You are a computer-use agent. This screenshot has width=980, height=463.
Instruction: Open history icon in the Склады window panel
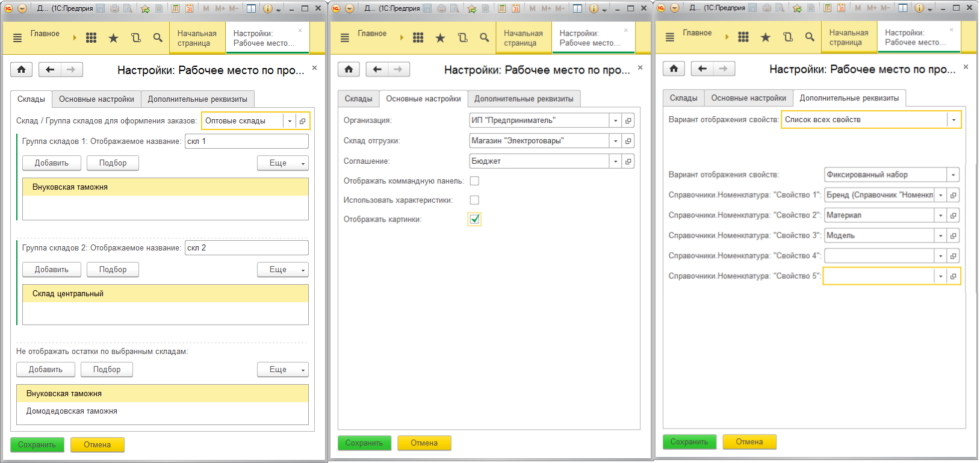[136, 38]
